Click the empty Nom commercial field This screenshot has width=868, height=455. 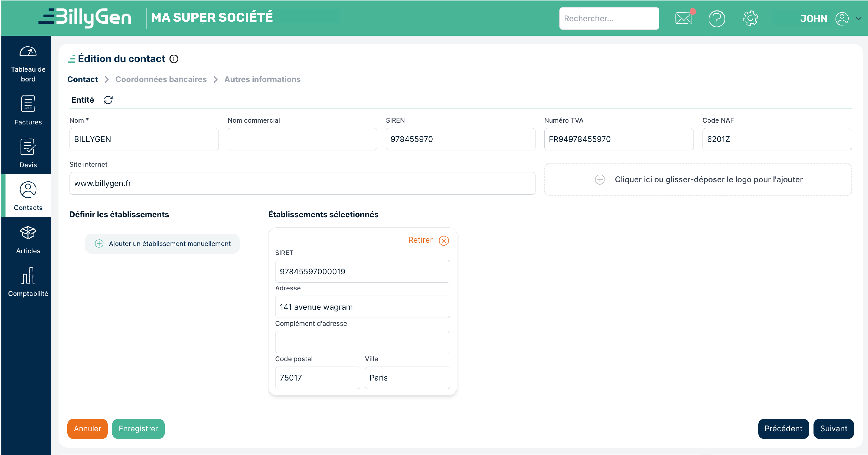[x=302, y=139]
